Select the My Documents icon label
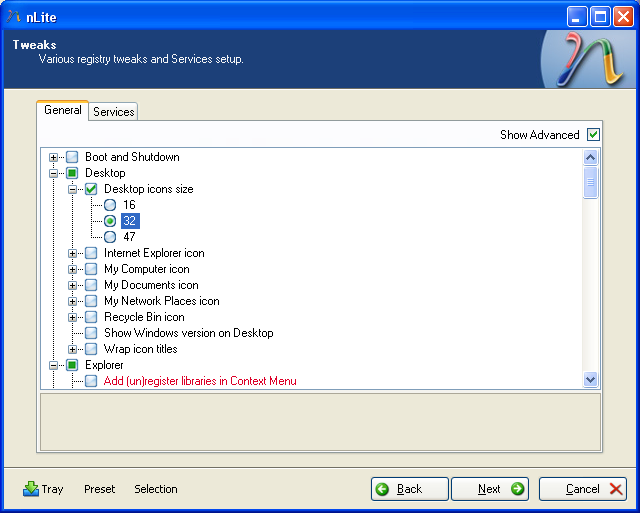The width and height of the screenshot is (640, 513). pyautogui.click(x=151, y=285)
